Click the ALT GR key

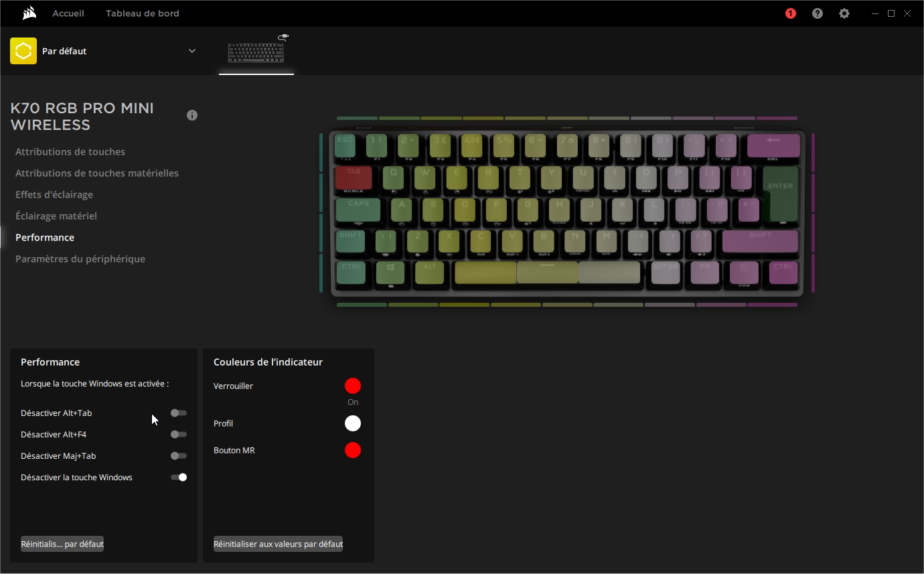(x=666, y=273)
